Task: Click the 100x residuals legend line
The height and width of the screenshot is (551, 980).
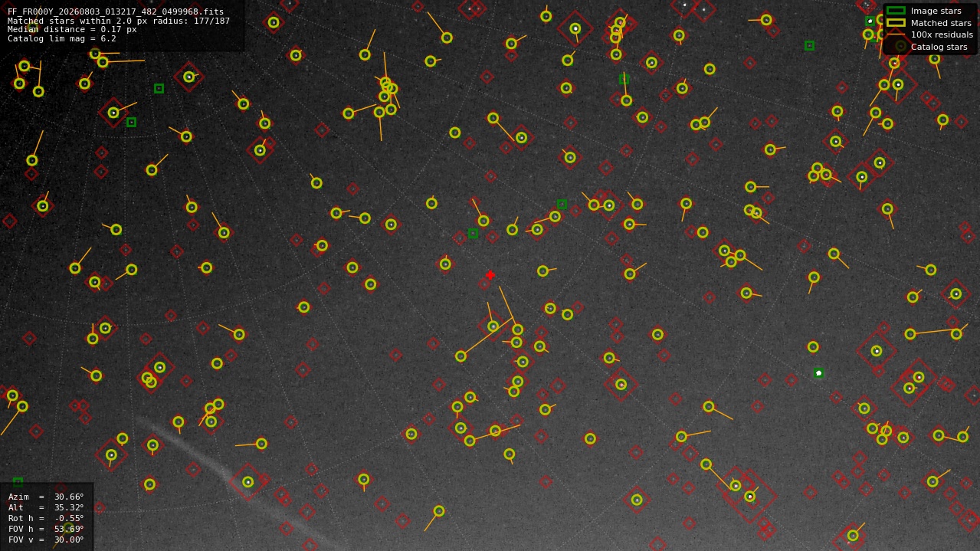Action: (896, 34)
